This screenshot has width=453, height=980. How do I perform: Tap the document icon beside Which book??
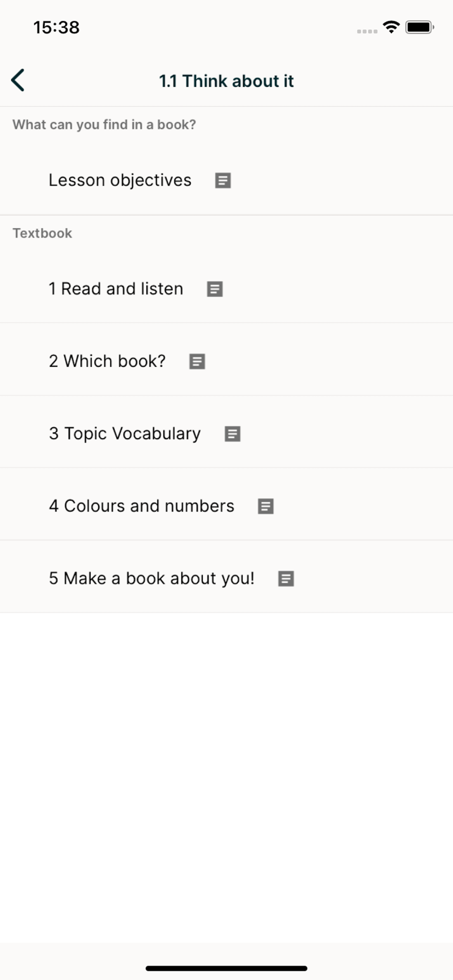coord(197,362)
